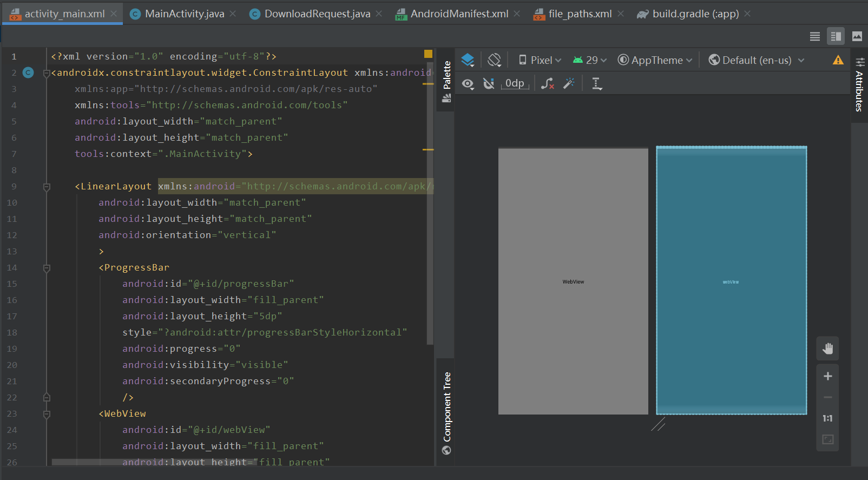This screenshot has height=480, width=868.
Task: Edit the default margins 0dp field
Action: coord(515,83)
